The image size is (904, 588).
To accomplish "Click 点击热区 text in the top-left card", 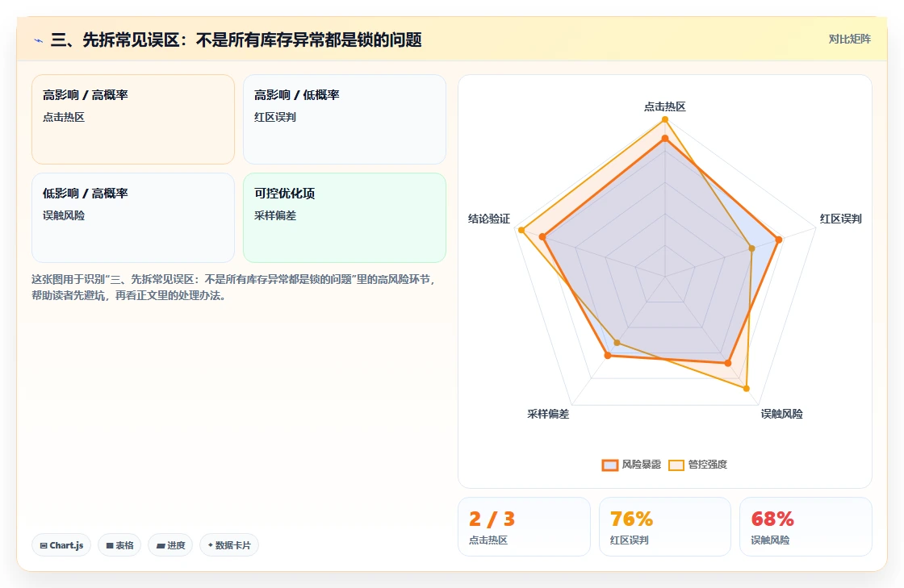I will [64, 117].
